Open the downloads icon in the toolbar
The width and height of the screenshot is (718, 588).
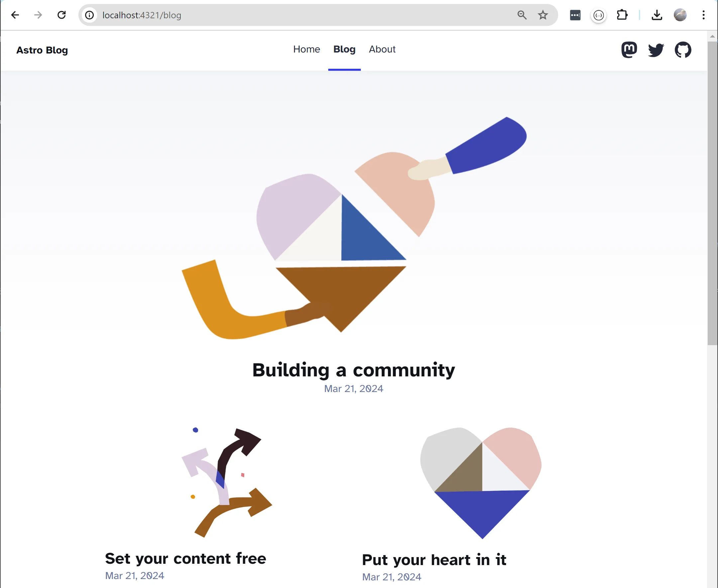click(657, 15)
